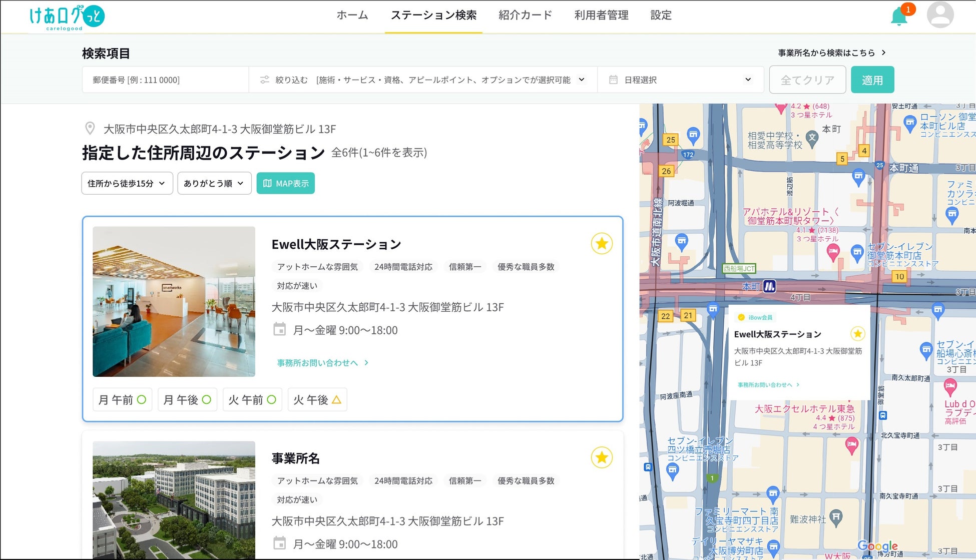Click calendar icon beside 日程選択

pyautogui.click(x=613, y=80)
